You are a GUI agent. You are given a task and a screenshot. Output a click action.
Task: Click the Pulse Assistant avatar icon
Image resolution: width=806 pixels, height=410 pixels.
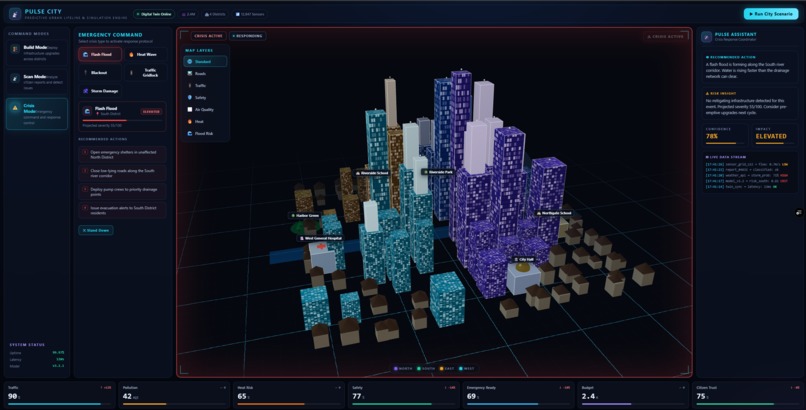click(x=707, y=36)
